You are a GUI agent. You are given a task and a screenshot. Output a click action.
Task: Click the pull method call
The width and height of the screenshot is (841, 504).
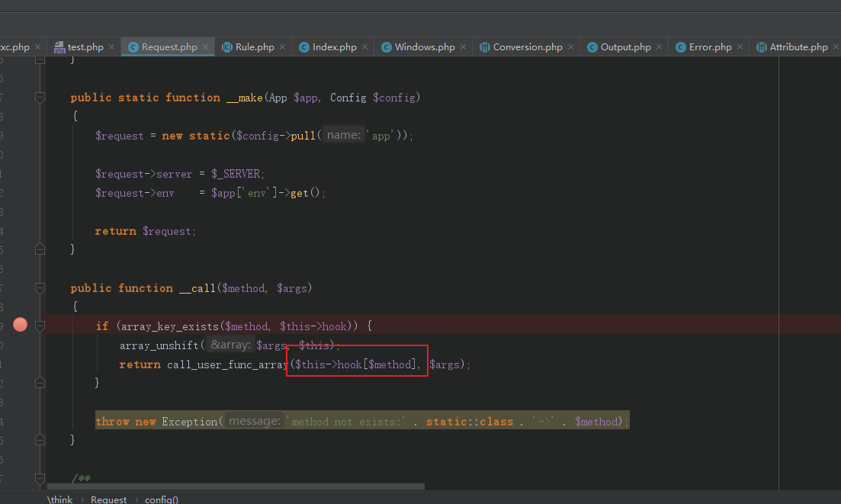(x=303, y=136)
